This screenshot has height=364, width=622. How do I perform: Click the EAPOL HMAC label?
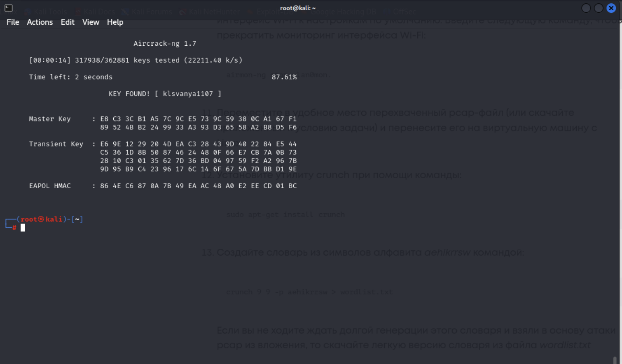coord(49,186)
